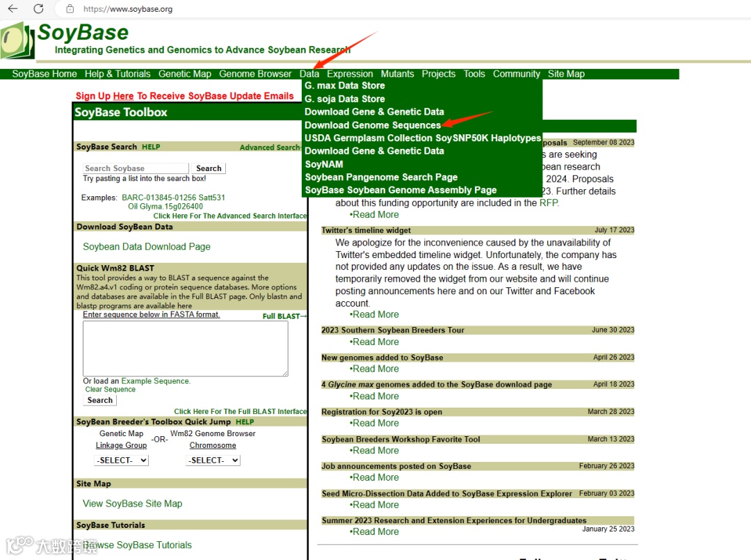Read More under Breeders Workshop Favorite Tool
The width and height of the screenshot is (751, 560).
click(375, 451)
